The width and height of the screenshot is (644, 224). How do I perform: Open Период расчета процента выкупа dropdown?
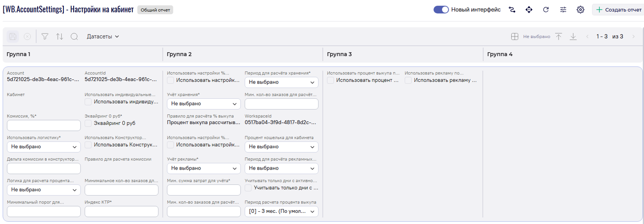281,211
